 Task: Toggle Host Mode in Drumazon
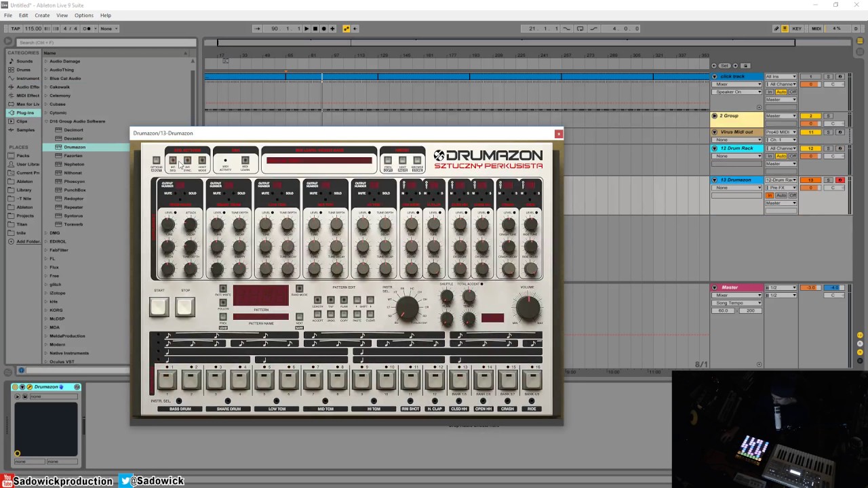(202, 161)
